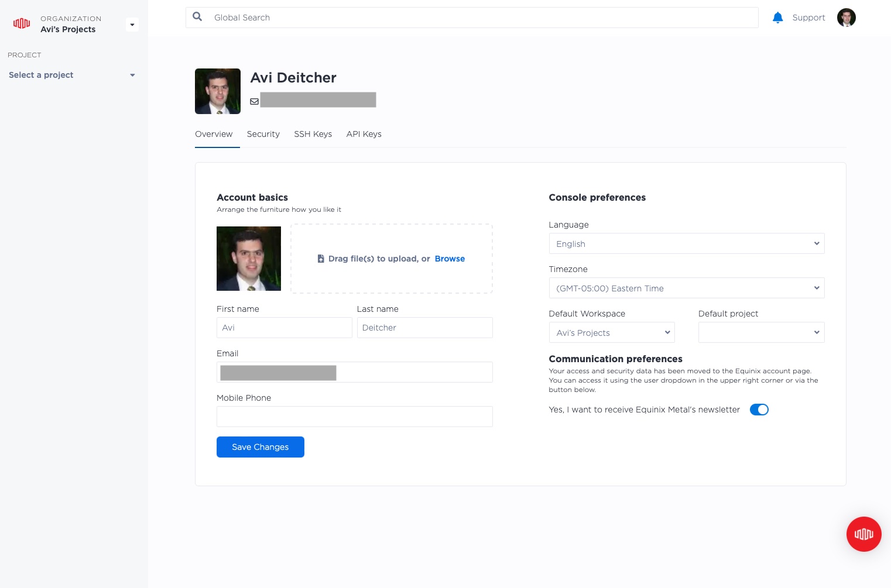Open the user avatar menu top right
This screenshot has width=891, height=588.
click(846, 18)
